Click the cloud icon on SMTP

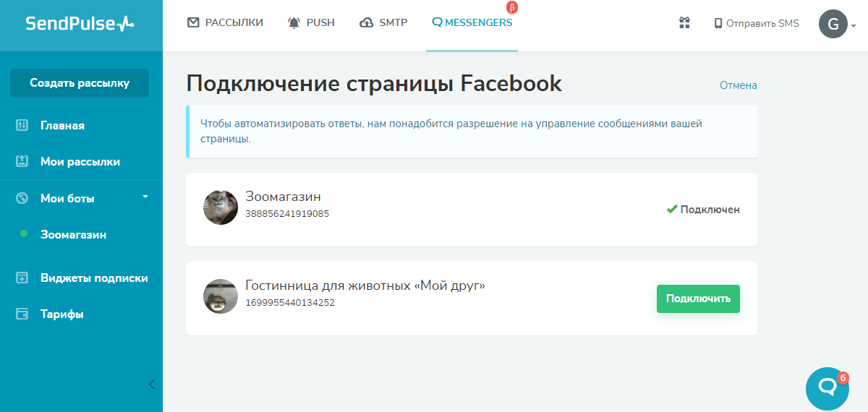(x=366, y=22)
